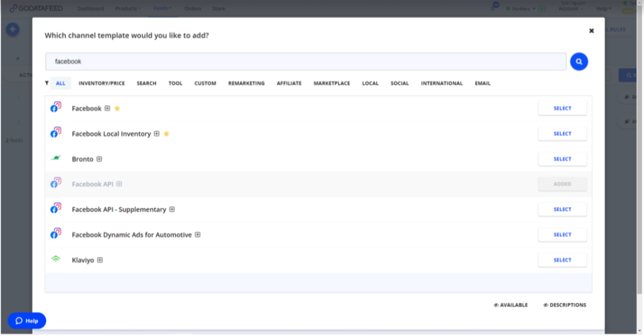Select the SOCIAL filter tab
644x336 pixels.
point(400,84)
